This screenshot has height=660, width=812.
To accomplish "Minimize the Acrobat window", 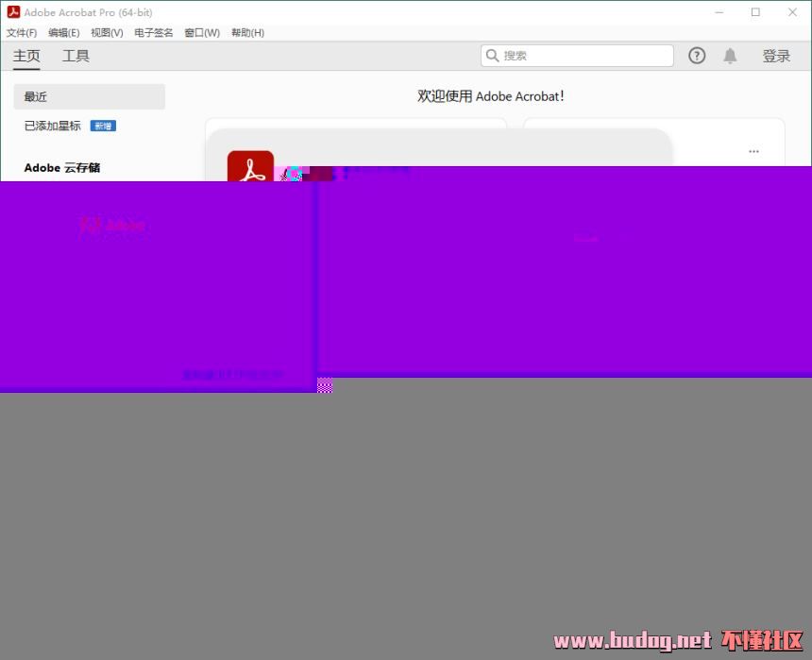I will point(719,12).
